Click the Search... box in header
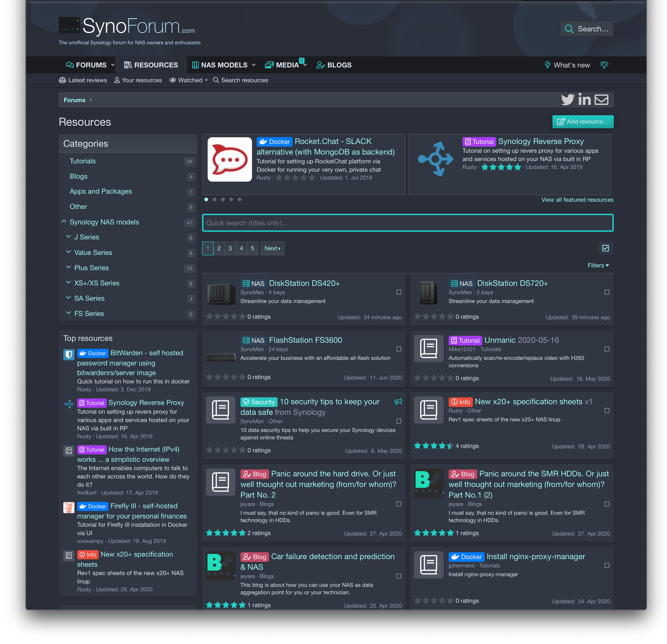Viewport: 667px width, 644px height. coord(586,29)
